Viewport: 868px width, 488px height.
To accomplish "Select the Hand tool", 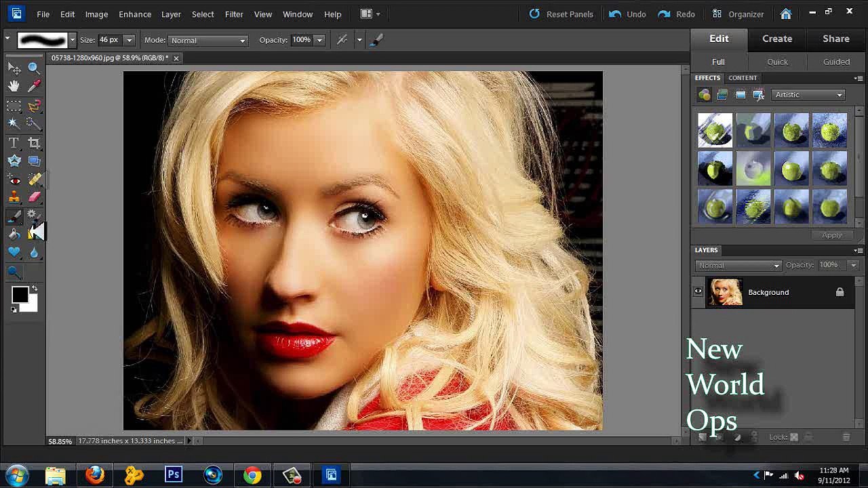I will [x=14, y=86].
